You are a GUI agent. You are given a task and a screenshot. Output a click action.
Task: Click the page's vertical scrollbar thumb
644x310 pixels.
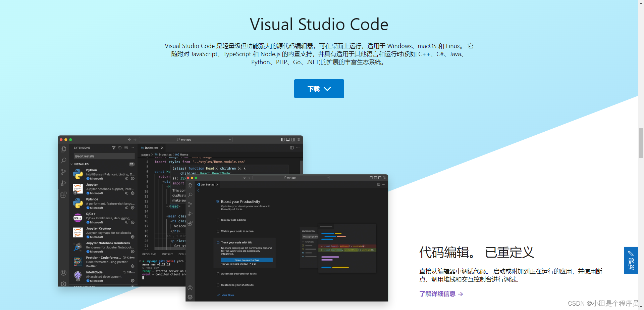[641, 143]
